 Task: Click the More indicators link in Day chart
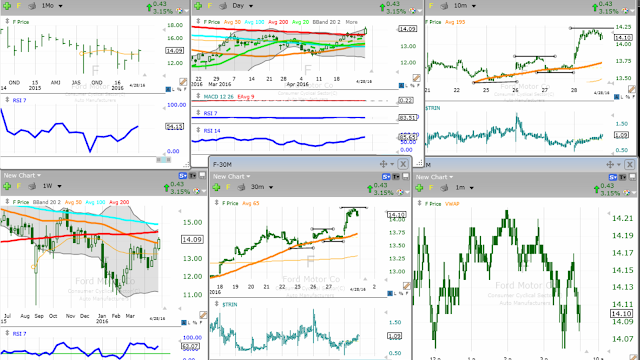pos(351,22)
